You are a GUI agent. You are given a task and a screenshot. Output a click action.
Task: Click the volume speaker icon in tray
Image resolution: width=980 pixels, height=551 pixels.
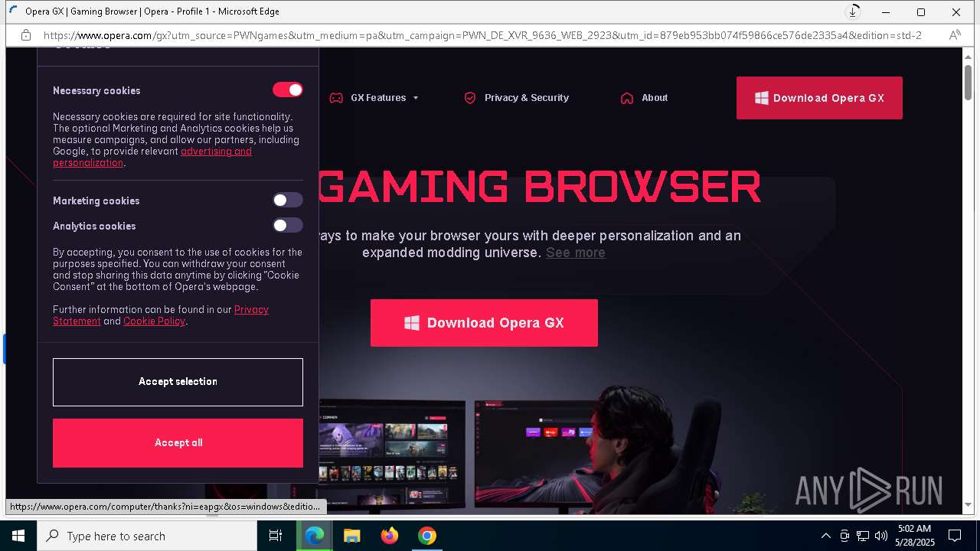point(881,536)
